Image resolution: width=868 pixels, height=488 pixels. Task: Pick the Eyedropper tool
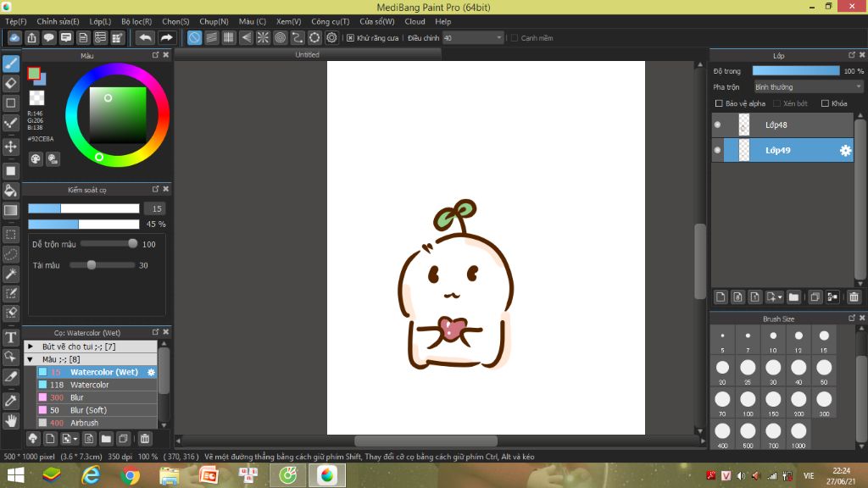[x=11, y=401]
